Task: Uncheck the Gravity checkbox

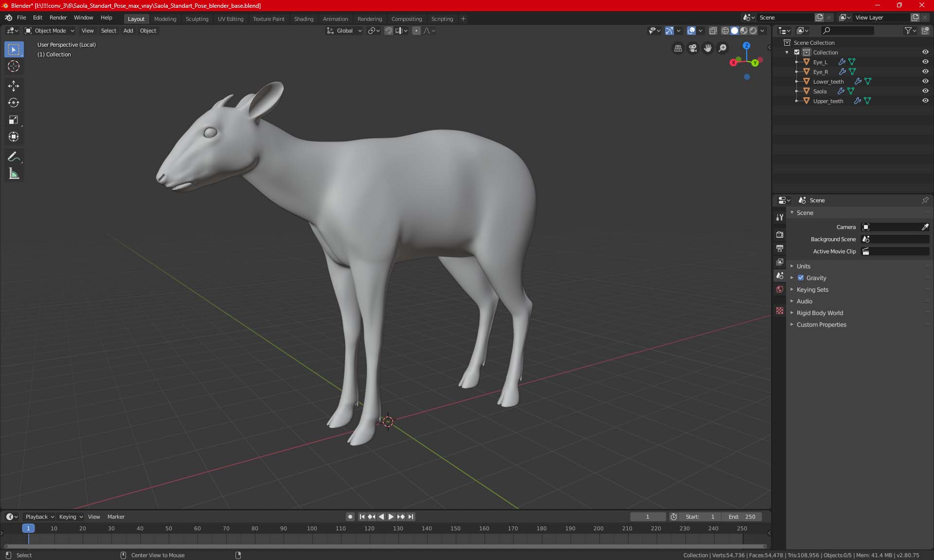Action: [801, 278]
